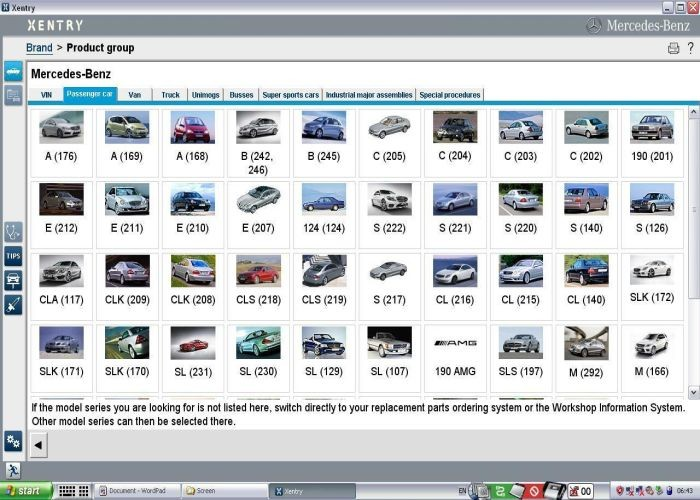
Task: Click the vehicle on lift icon in sidebar
Action: (x=13, y=280)
